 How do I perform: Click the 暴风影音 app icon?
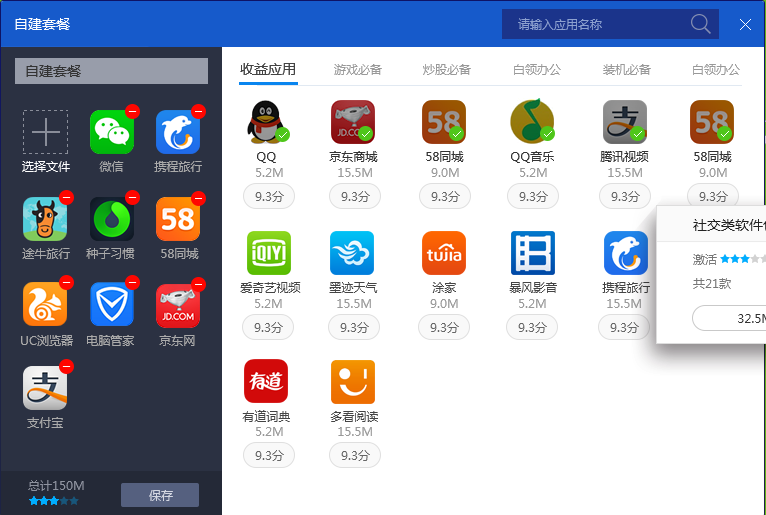533,253
